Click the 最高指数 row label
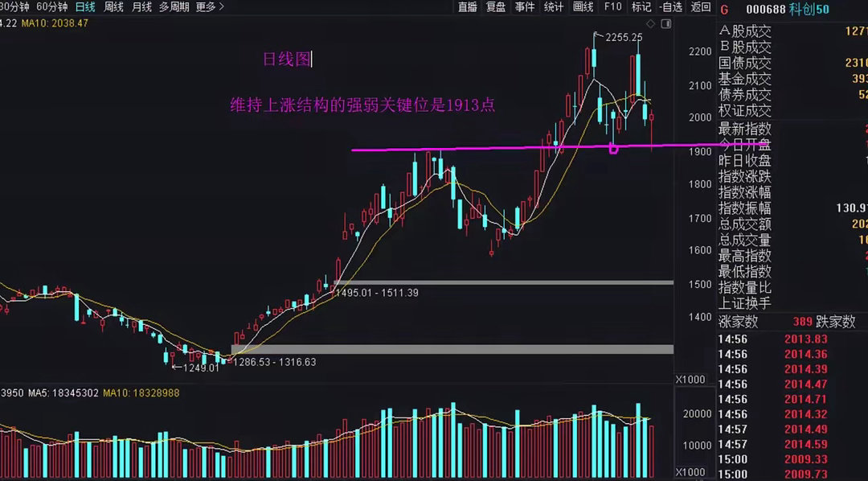868x481 pixels. (x=744, y=256)
